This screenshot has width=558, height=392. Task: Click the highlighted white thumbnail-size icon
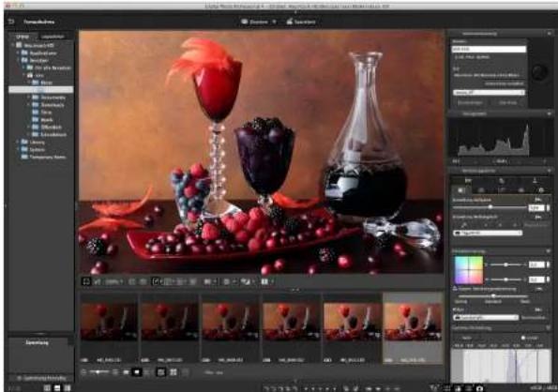137,372
